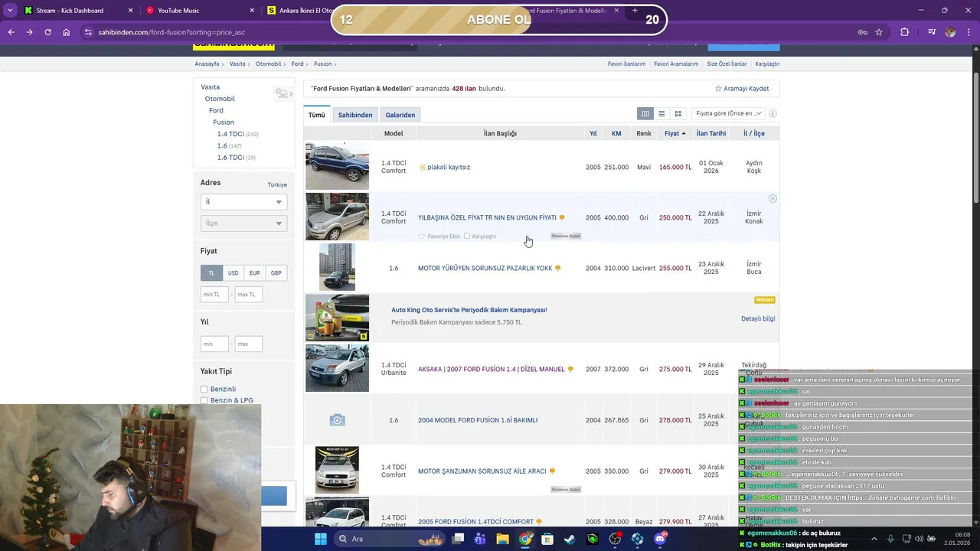Open the İl province dropdown
Screen dimensions: 980x551
coord(243,202)
